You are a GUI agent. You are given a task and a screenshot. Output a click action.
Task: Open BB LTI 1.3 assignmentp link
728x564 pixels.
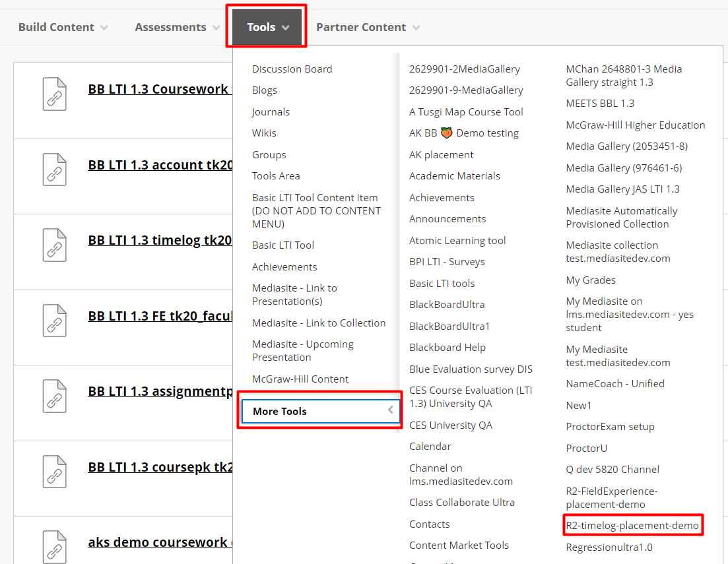[x=160, y=392]
